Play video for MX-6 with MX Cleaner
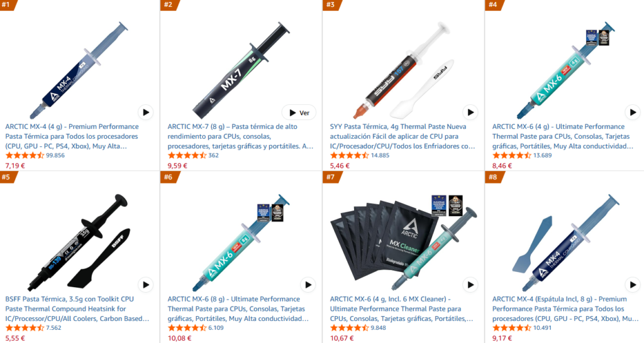 (470, 285)
